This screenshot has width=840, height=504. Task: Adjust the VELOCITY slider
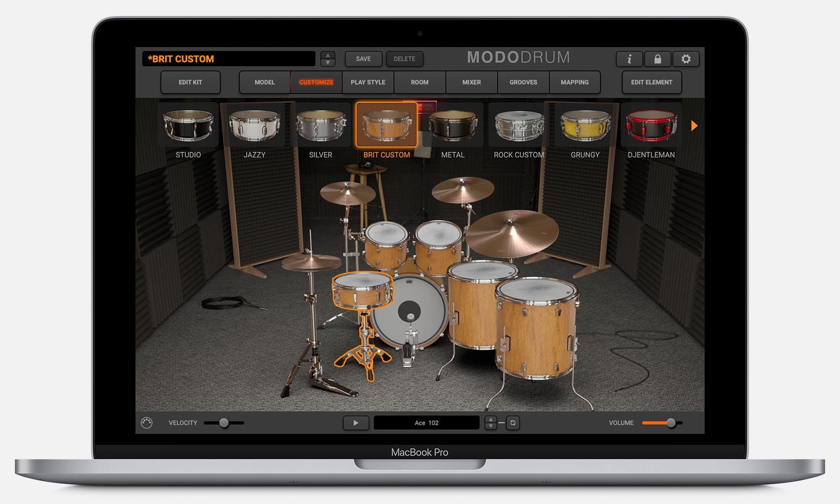(x=224, y=423)
